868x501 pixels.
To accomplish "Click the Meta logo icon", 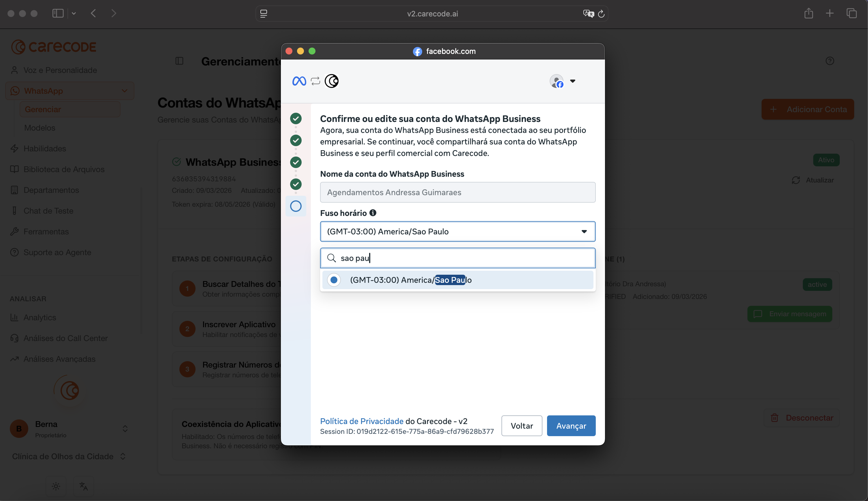I will pos(299,81).
